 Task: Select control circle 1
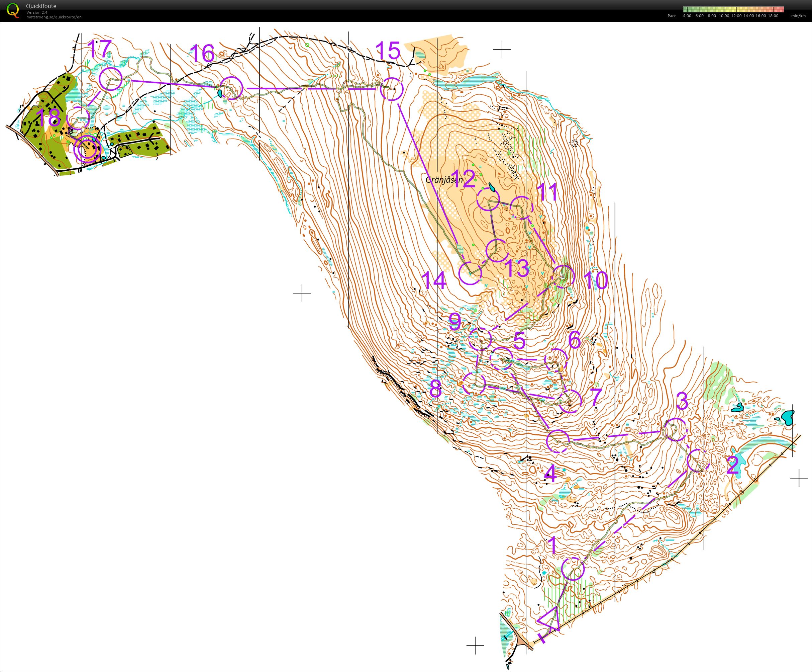pos(572,569)
